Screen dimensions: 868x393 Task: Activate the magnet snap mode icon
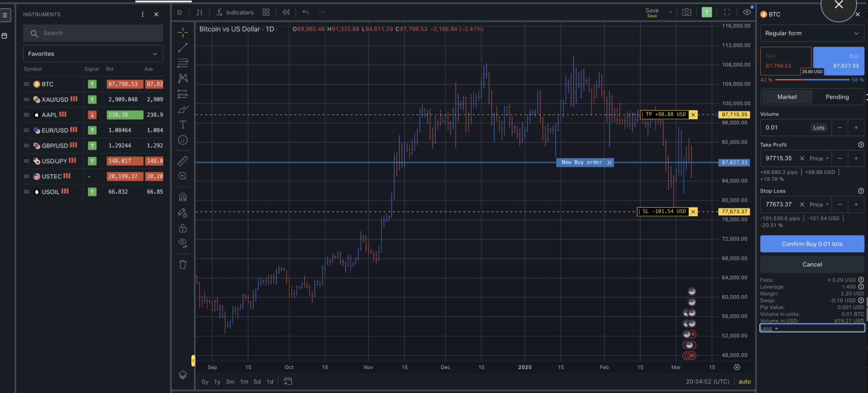click(x=183, y=197)
